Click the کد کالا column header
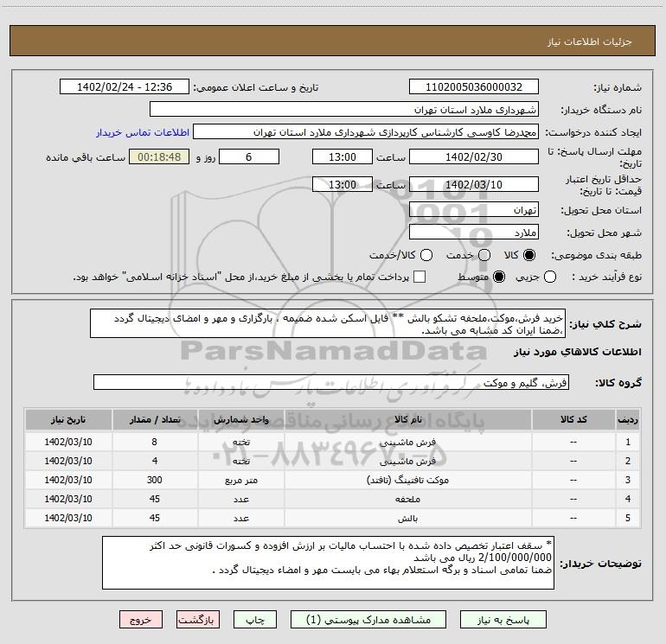The image size is (666, 644). click(x=573, y=419)
